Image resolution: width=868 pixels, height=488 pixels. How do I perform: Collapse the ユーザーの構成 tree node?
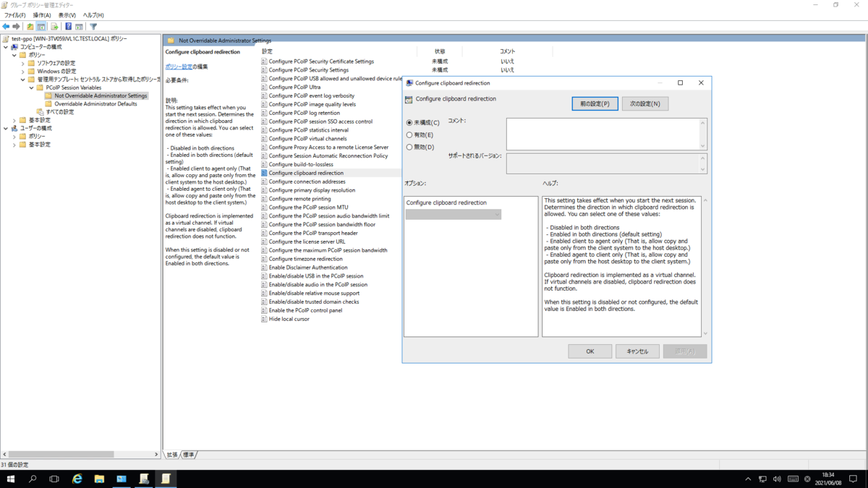tap(6, 128)
